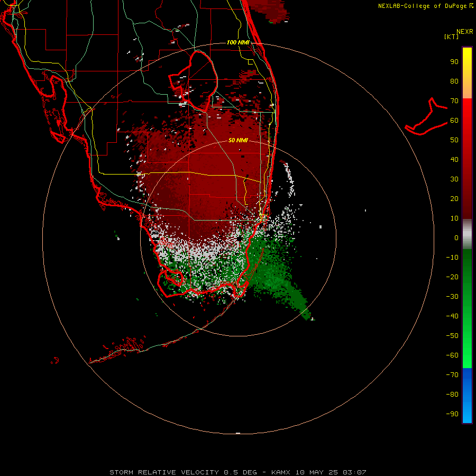Click the gray zero-velocity band on scale
Image resolution: width=476 pixels, height=476 pixels.
pyautogui.click(x=467, y=234)
